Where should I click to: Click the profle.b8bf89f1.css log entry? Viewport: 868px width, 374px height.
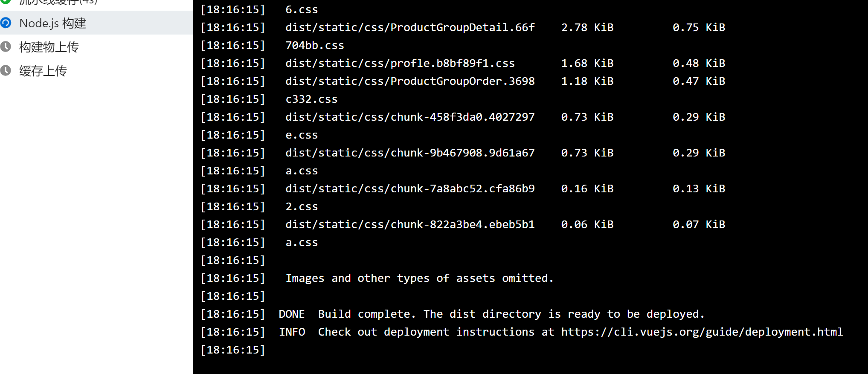(400, 63)
